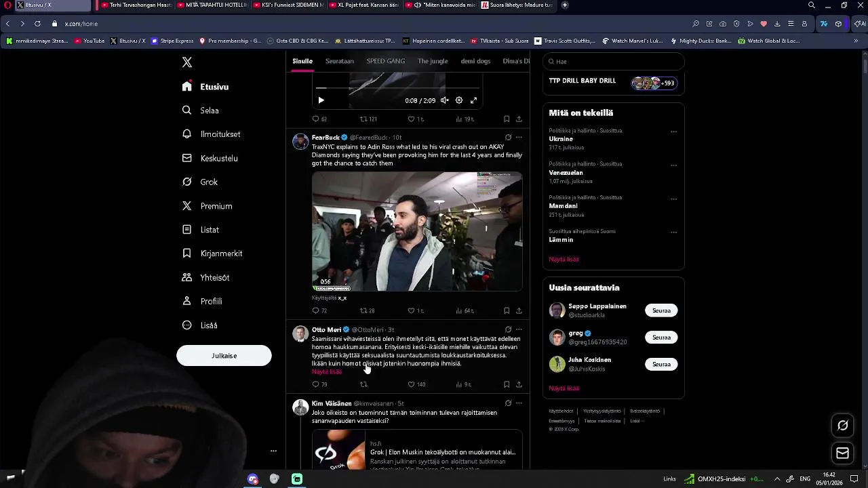The width and height of the screenshot is (868, 488).
Task: Open Ilmoitukset notifications
Action: tap(212, 134)
